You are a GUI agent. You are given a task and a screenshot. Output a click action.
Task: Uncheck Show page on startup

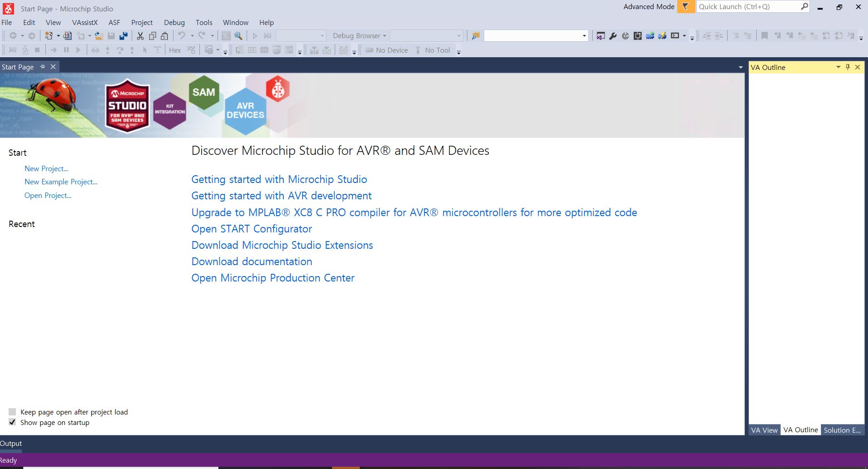pyautogui.click(x=12, y=422)
